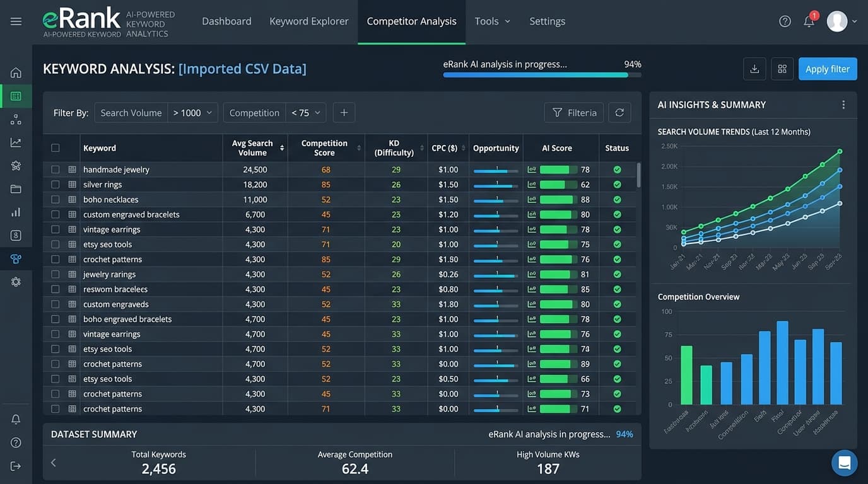
Task: Open the grid view icon next to export
Action: pyautogui.click(x=782, y=69)
